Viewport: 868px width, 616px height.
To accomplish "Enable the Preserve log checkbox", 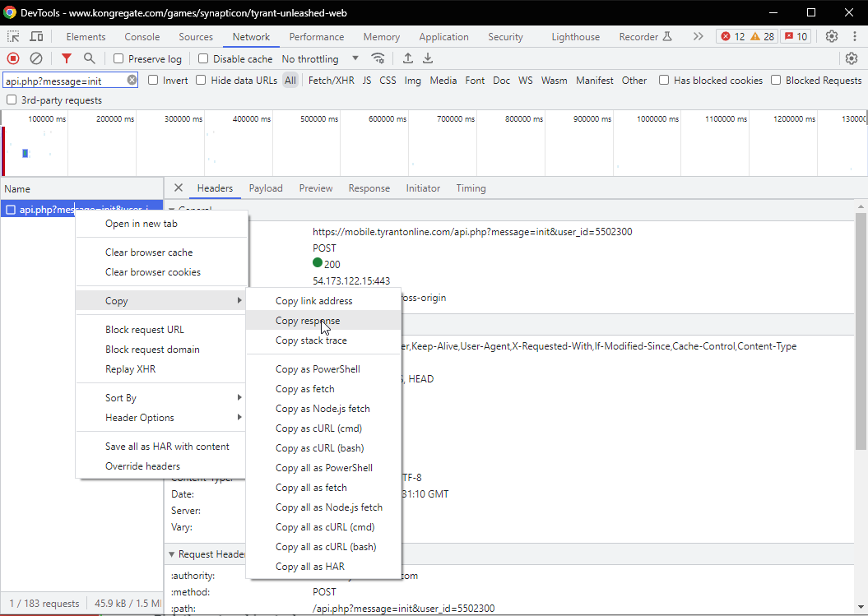I will (118, 59).
